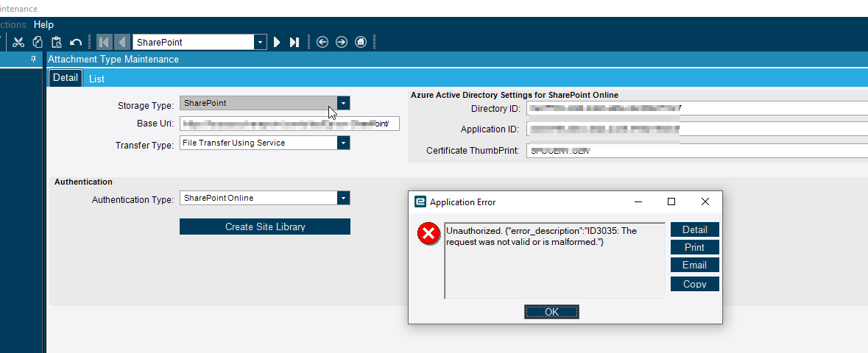Click the Authentication group heading
Image resolution: width=868 pixels, height=353 pixels.
tap(84, 182)
